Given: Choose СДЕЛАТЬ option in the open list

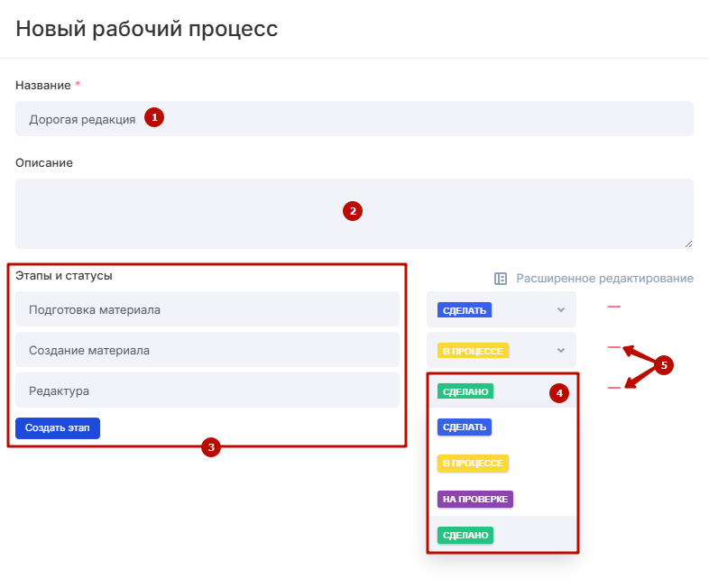Looking at the screenshot, I should pyautogui.click(x=465, y=427).
